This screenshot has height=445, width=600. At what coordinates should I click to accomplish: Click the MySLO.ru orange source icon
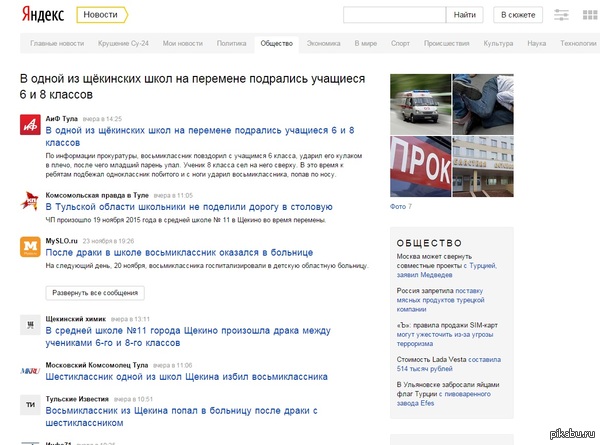click(29, 246)
